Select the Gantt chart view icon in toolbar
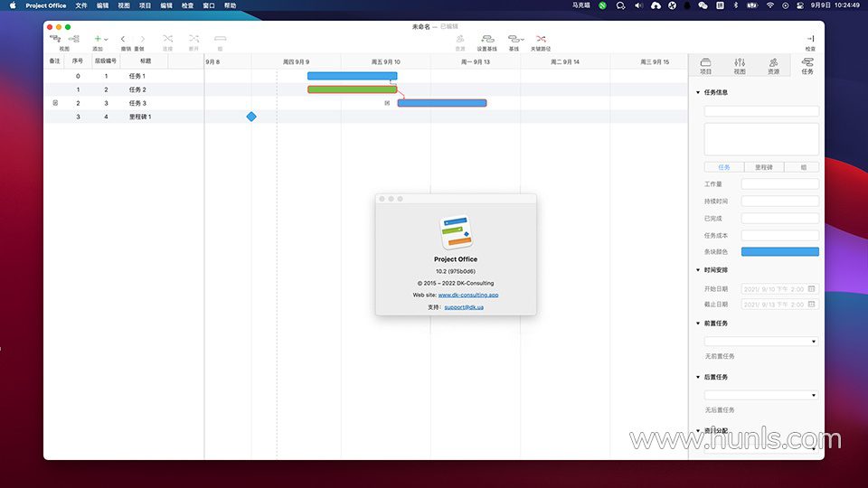868x488 pixels. pyautogui.click(x=55, y=39)
